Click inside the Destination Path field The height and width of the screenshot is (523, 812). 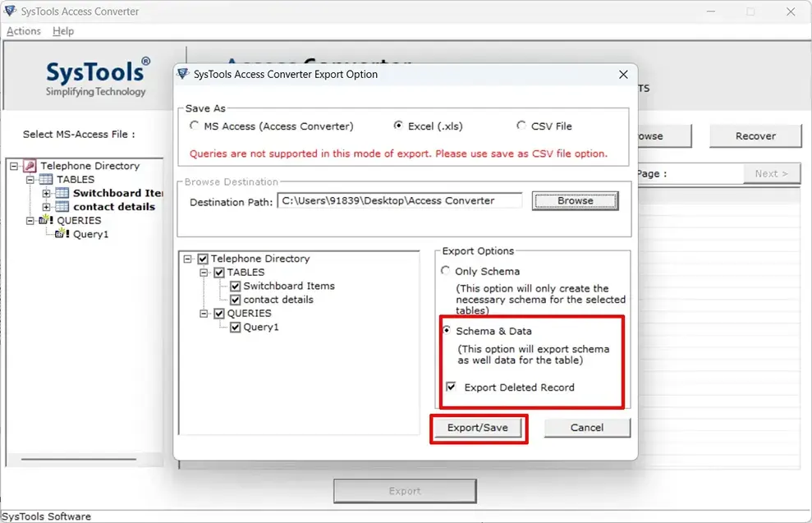(399, 200)
